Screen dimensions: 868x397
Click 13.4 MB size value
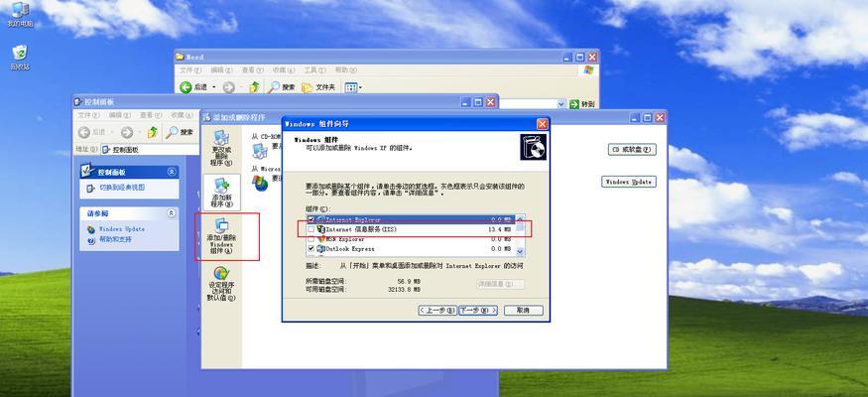pyautogui.click(x=499, y=229)
